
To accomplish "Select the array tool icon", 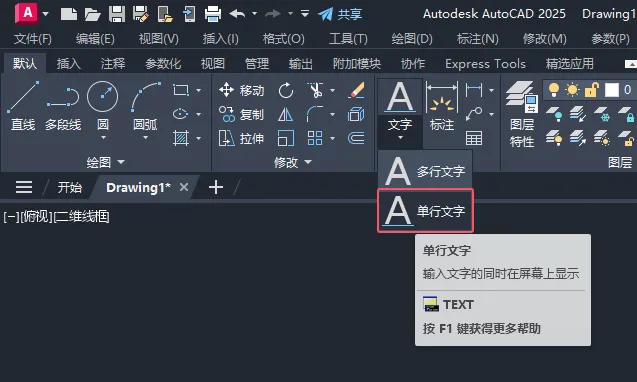I will tap(315, 139).
